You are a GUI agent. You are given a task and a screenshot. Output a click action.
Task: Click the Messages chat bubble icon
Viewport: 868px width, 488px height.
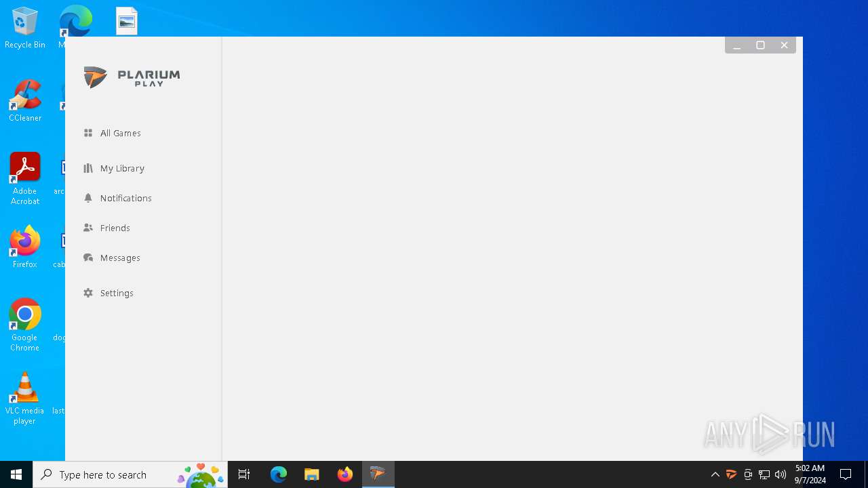[x=88, y=258]
